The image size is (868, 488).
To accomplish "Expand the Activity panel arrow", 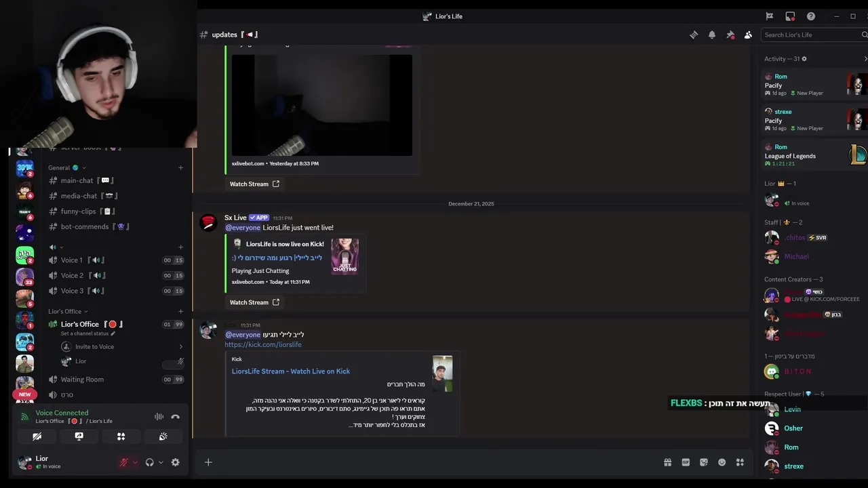I will (x=865, y=59).
